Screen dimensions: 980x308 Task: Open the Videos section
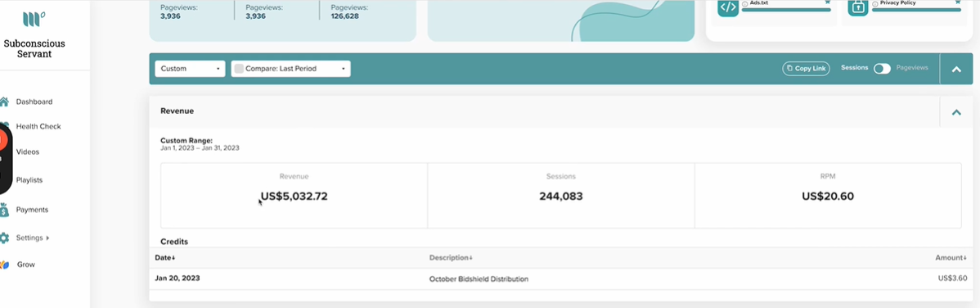(28, 152)
